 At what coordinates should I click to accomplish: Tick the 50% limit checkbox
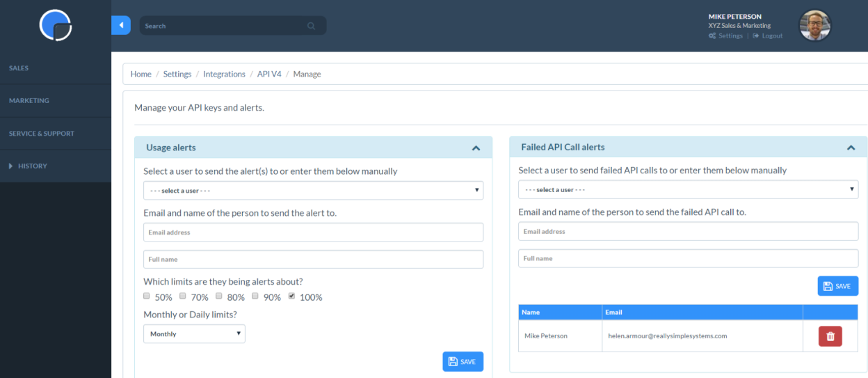point(147,296)
